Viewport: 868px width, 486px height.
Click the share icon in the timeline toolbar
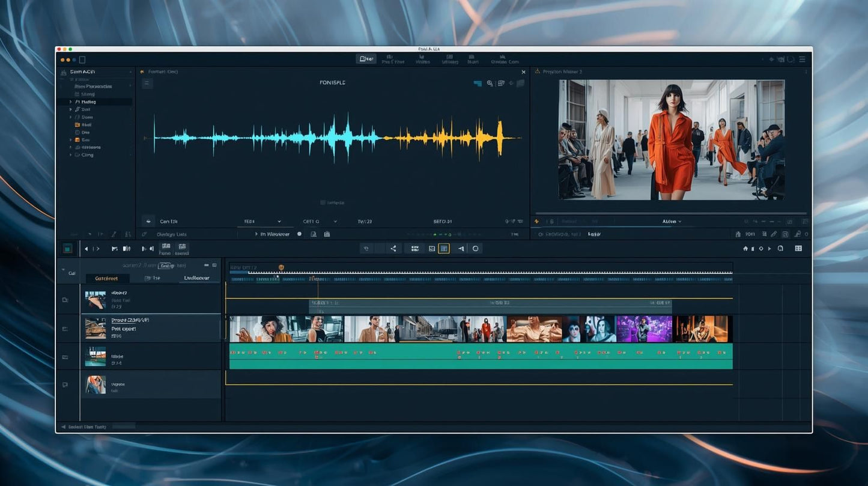[393, 248]
